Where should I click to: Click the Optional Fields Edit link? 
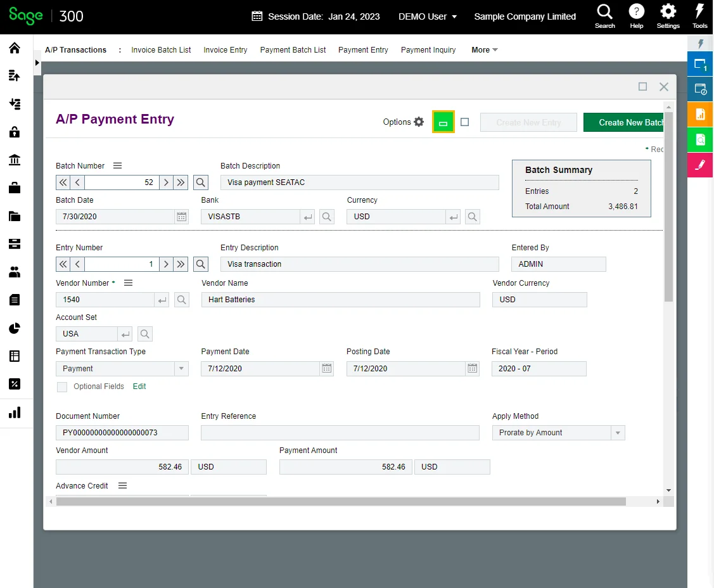coord(139,387)
